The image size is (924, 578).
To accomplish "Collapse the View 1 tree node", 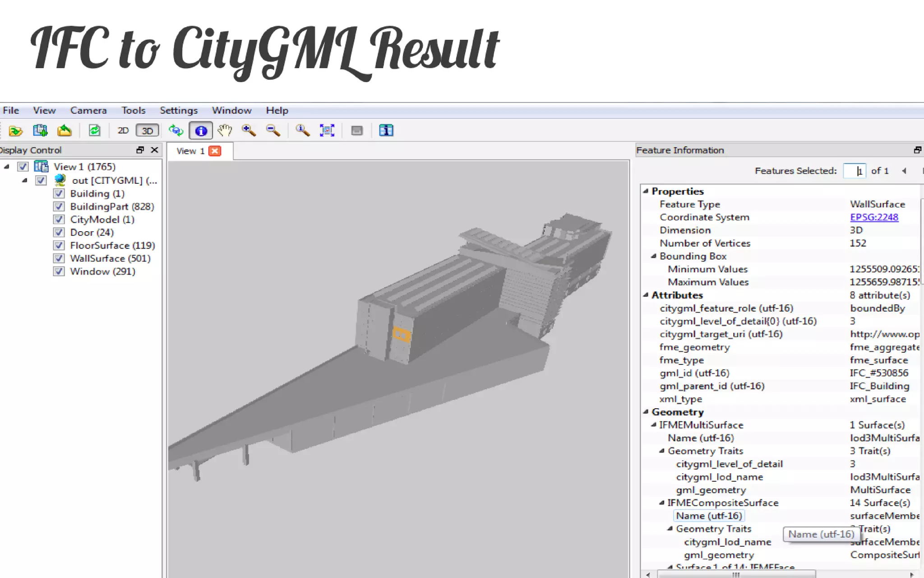I will point(6,167).
